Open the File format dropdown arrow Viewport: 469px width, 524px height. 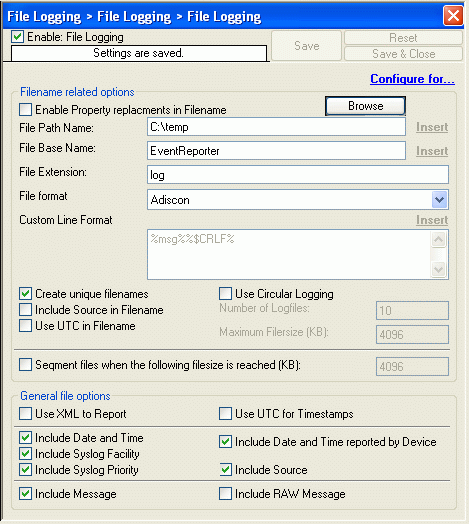click(x=439, y=200)
